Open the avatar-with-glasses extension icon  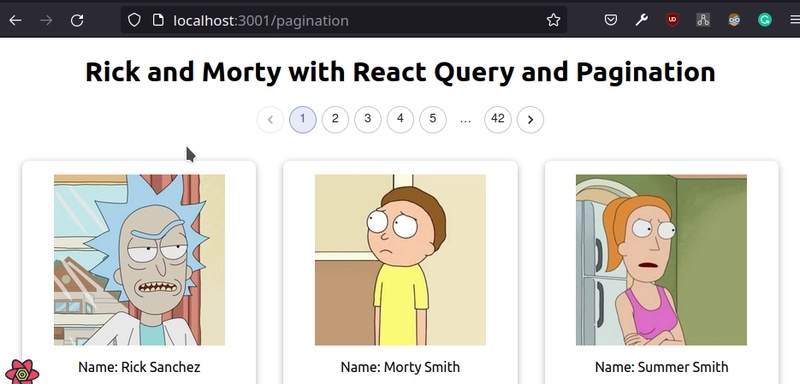tap(734, 20)
